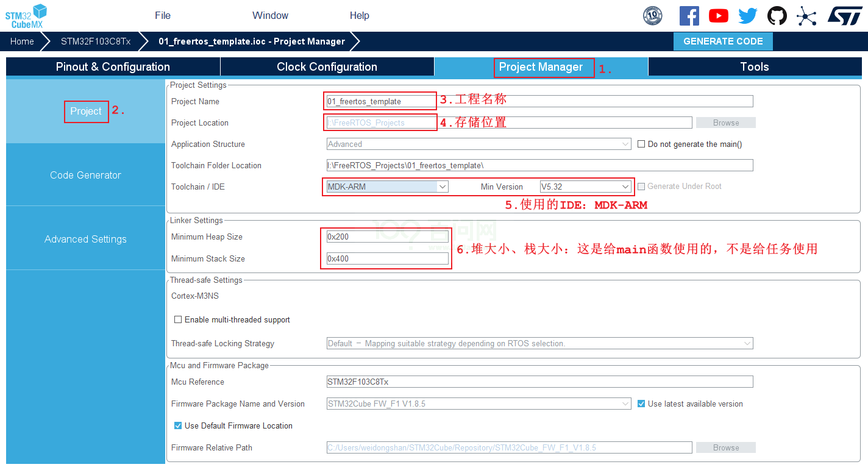
Task: Click the Minimum Heap Size field
Action: (x=387, y=237)
